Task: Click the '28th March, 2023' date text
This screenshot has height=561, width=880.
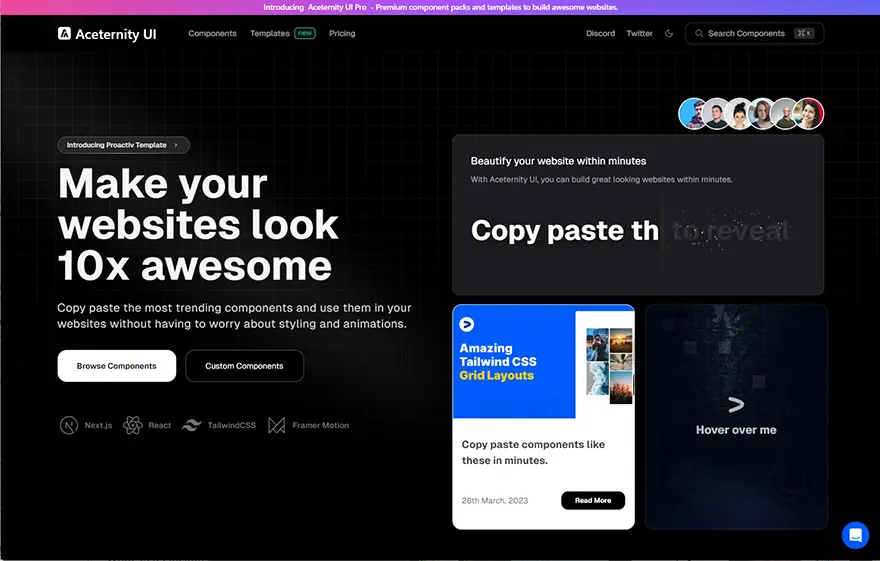Action: click(x=494, y=500)
